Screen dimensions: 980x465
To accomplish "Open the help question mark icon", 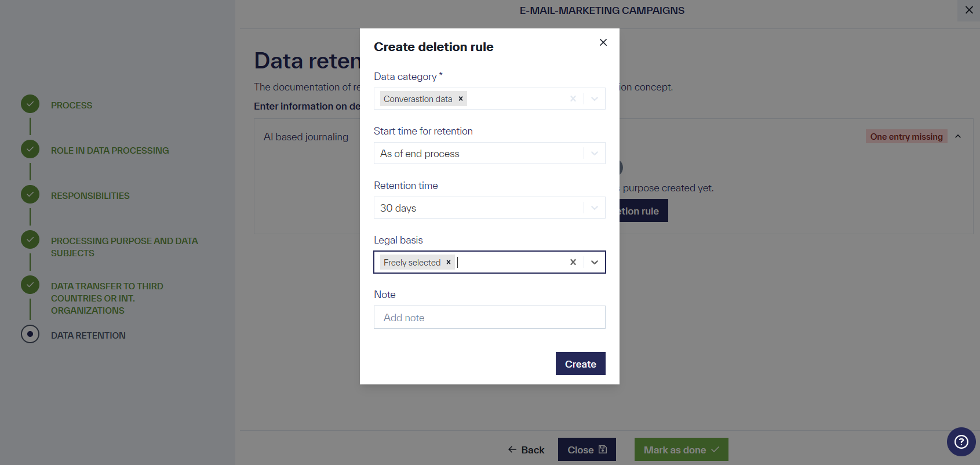I will (x=961, y=442).
